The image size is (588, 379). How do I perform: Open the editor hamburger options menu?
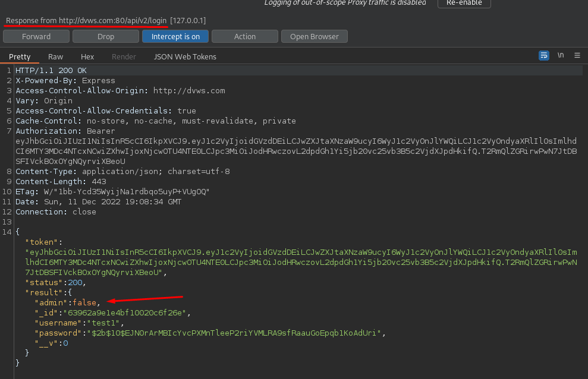(577, 55)
